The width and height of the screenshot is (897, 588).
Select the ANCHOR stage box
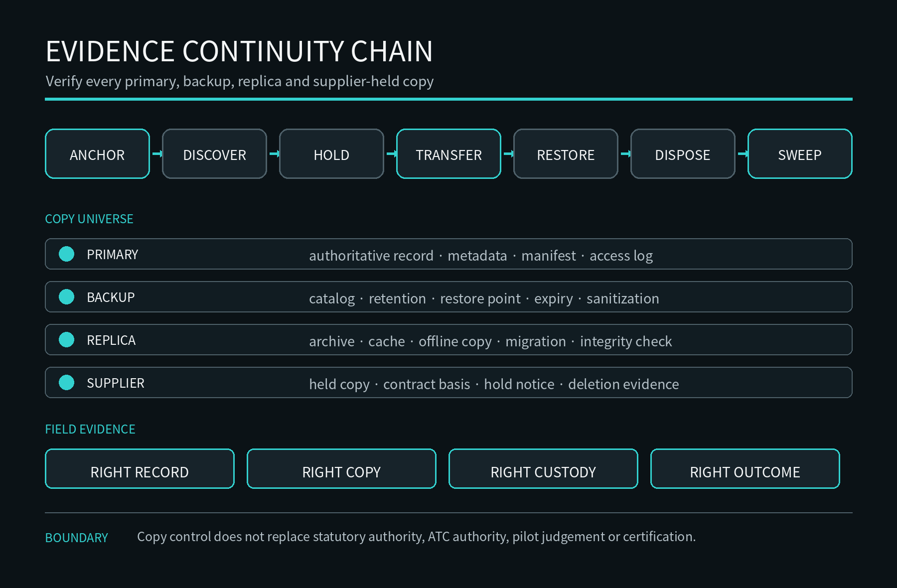click(97, 154)
